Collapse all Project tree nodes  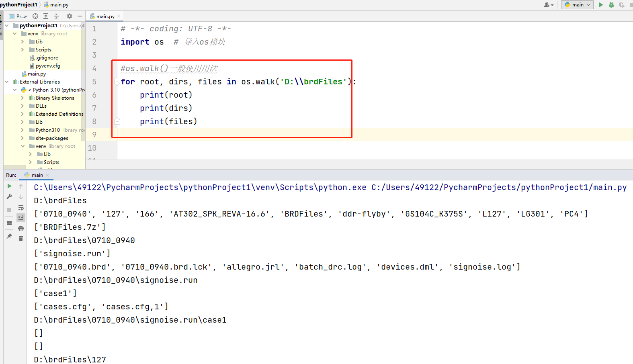56,16
